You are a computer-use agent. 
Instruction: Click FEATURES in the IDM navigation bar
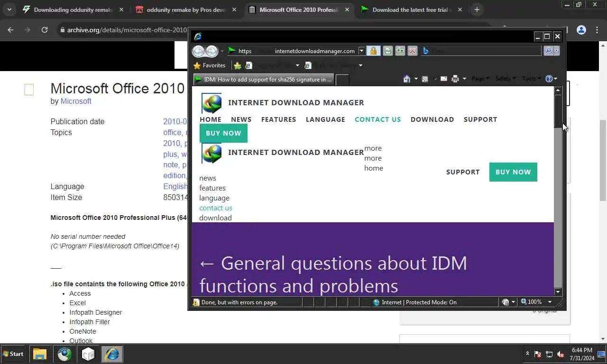[x=279, y=119]
